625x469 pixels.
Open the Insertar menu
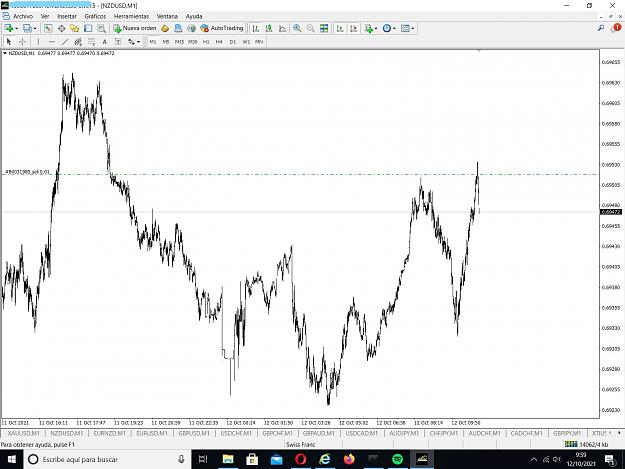click(67, 16)
